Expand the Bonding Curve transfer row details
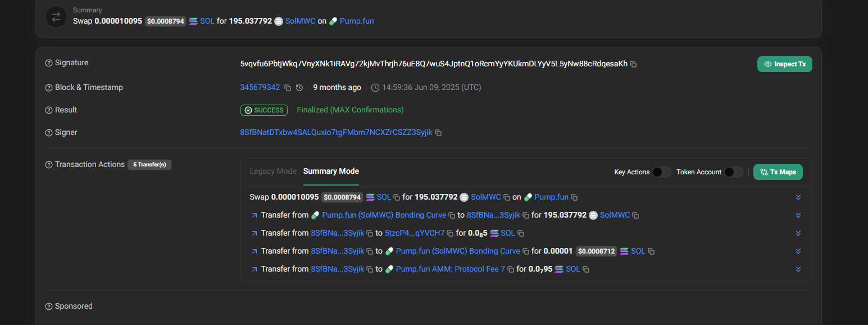Screen dimensions: 868x325 (x=798, y=215)
